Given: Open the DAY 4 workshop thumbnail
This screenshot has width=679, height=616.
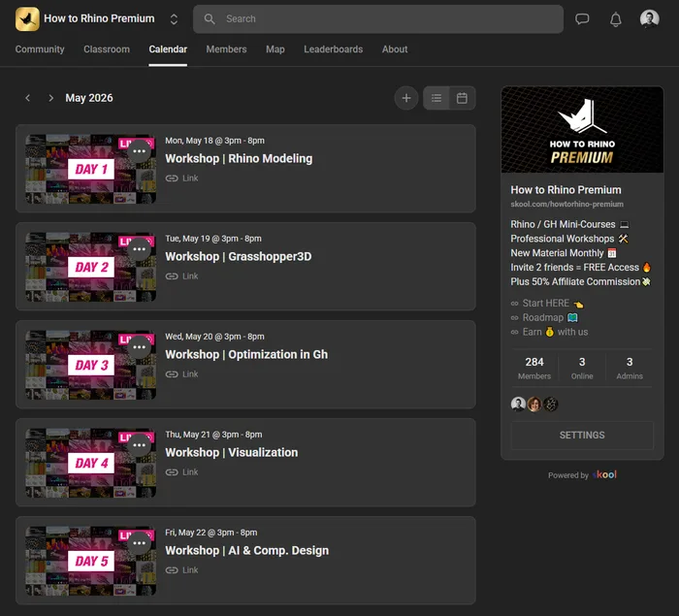Looking at the screenshot, I should click(x=90, y=463).
